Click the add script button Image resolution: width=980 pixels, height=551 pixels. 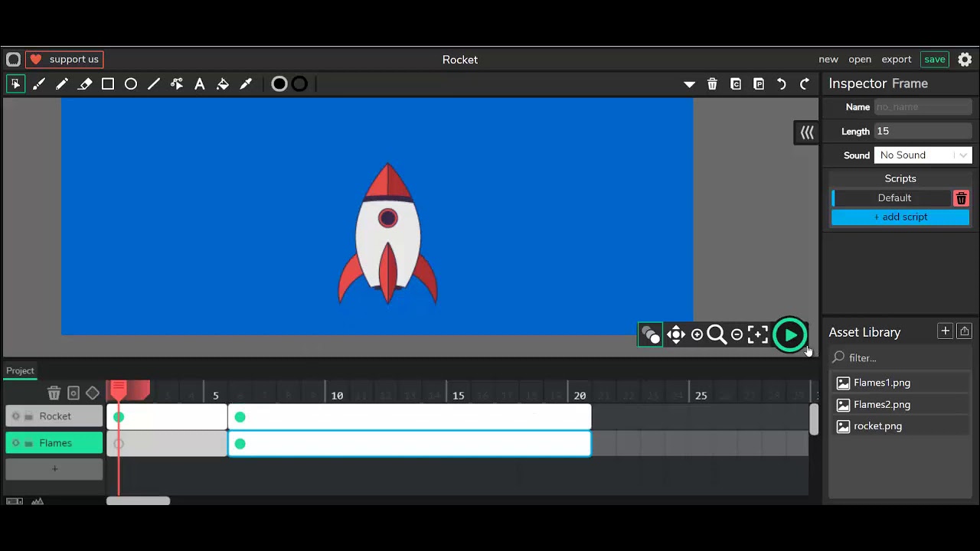click(x=900, y=217)
